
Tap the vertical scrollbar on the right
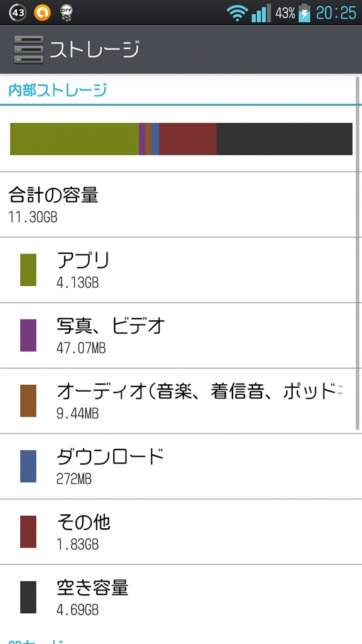point(358,253)
